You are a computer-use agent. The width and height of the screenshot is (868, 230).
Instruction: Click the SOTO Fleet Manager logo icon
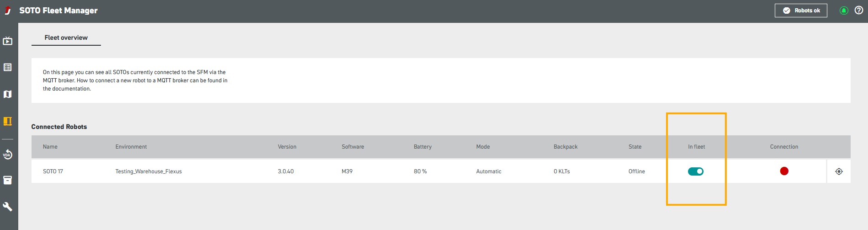pyautogui.click(x=8, y=11)
